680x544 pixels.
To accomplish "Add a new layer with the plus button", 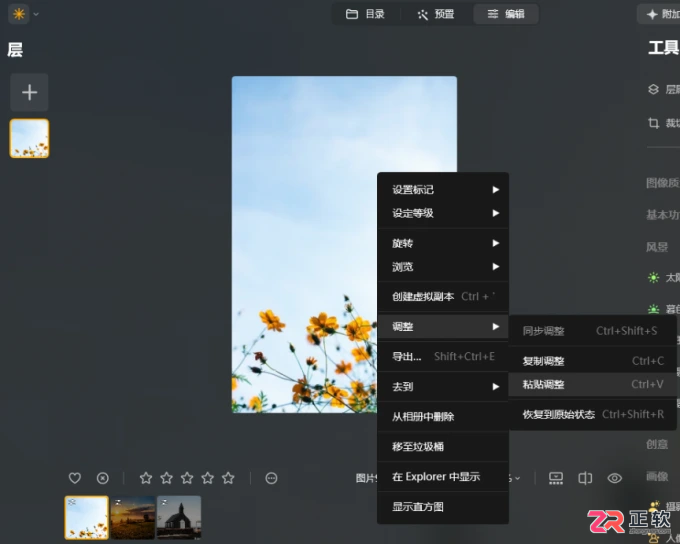I will click(29, 92).
